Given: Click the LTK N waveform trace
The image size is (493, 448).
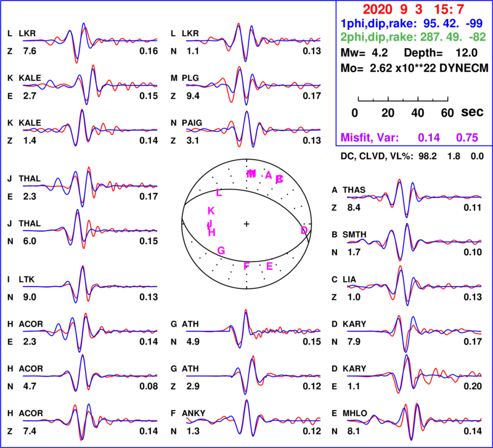Looking at the screenshot, I should click(90, 285).
